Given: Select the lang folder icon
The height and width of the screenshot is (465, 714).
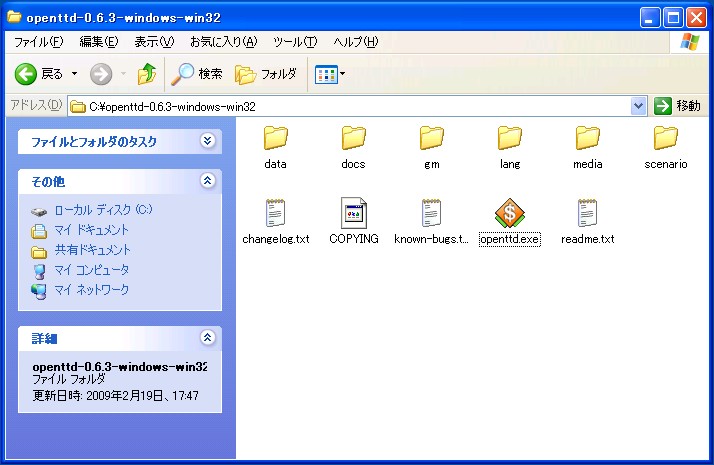Looking at the screenshot, I should (x=510, y=138).
